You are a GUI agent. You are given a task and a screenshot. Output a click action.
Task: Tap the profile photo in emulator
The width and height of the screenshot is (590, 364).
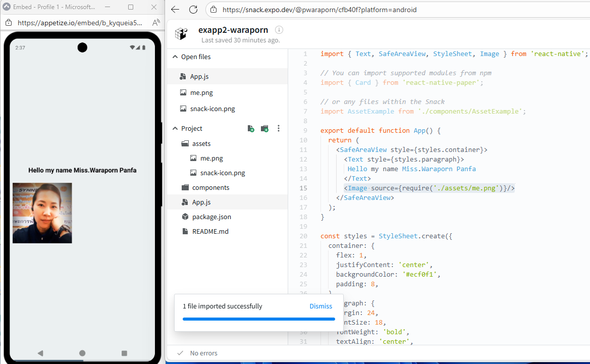(42, 213)
